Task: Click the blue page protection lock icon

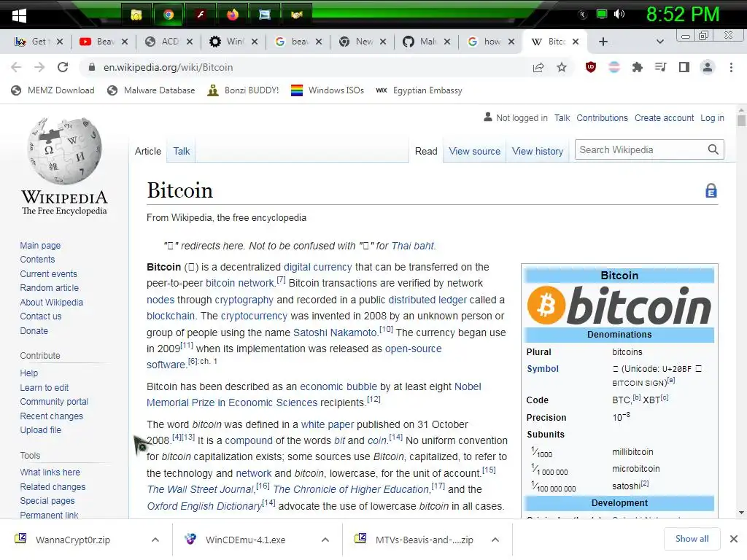Action: 711,190
